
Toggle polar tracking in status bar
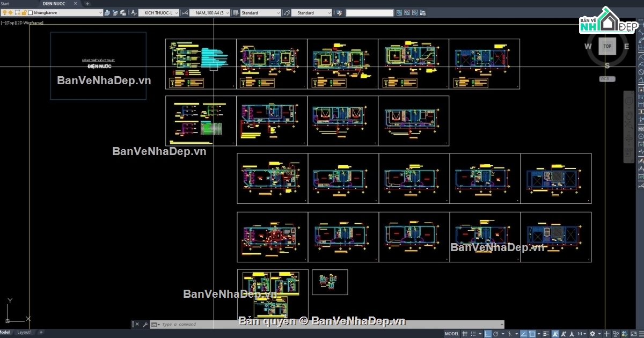496,334
